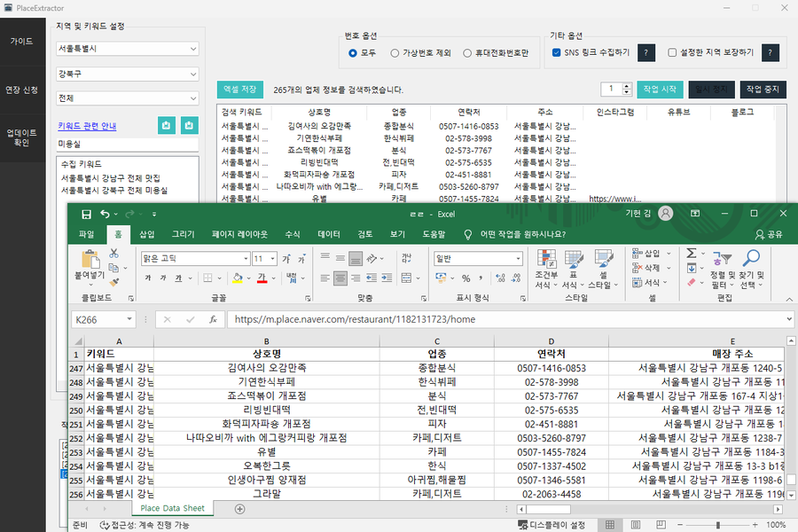Open the 데이터 ribbon tab
Image resolution: width=798 pixels, height=532 pixels.
pyautogui.click(x=328, y=234)
